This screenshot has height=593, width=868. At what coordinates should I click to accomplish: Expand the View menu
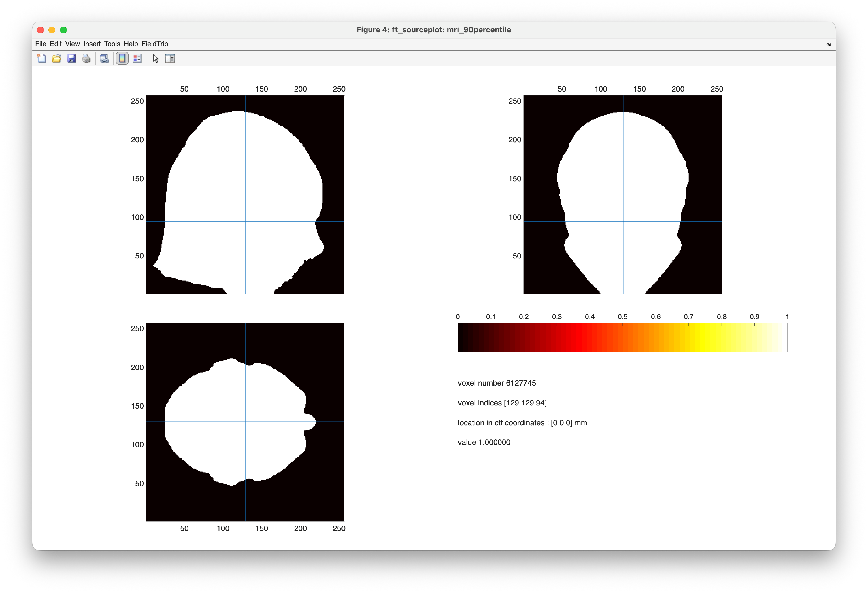(72, 44)
